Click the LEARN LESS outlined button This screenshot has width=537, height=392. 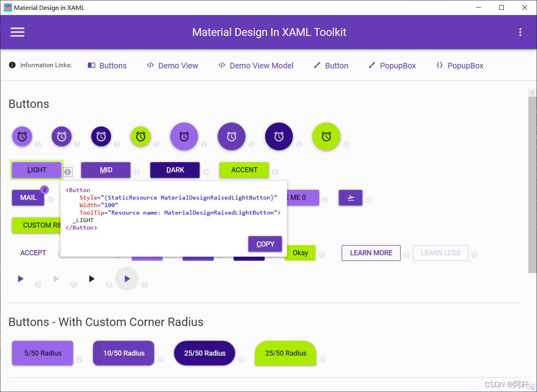(x=441, y=253)
